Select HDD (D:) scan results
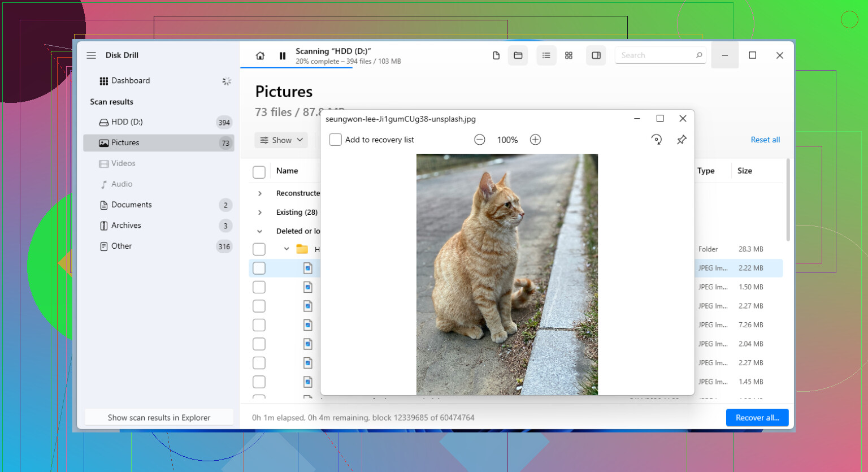 click(x=159, y=122)
